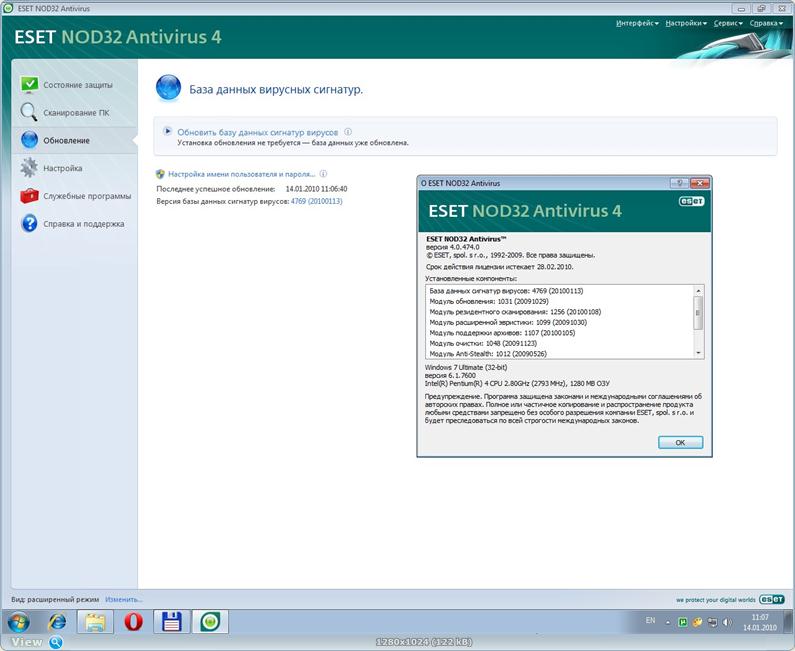Click the floppy disk taskbar icon

[172, 622]
